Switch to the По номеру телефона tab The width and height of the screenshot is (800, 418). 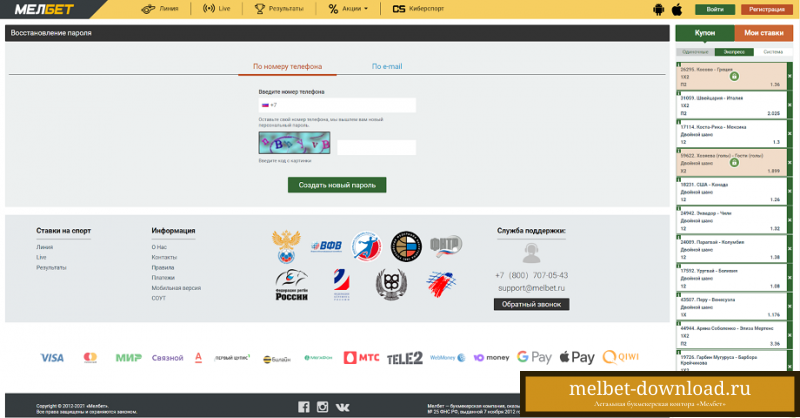[x=287, y=66]
